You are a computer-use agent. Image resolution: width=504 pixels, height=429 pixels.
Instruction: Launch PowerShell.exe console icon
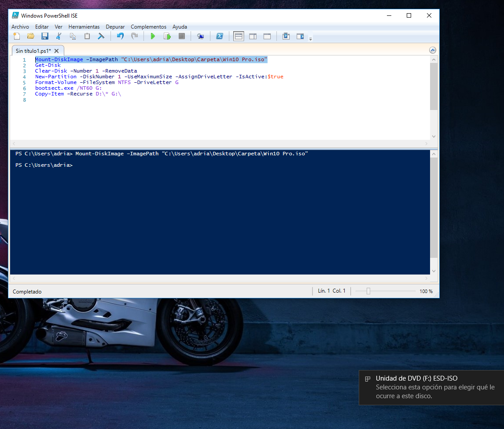point(220,37)
